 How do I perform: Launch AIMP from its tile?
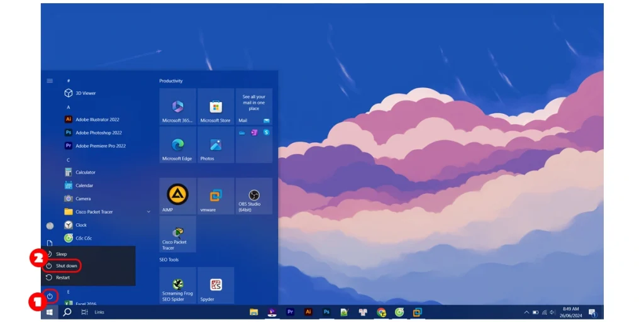click(178, 196)
